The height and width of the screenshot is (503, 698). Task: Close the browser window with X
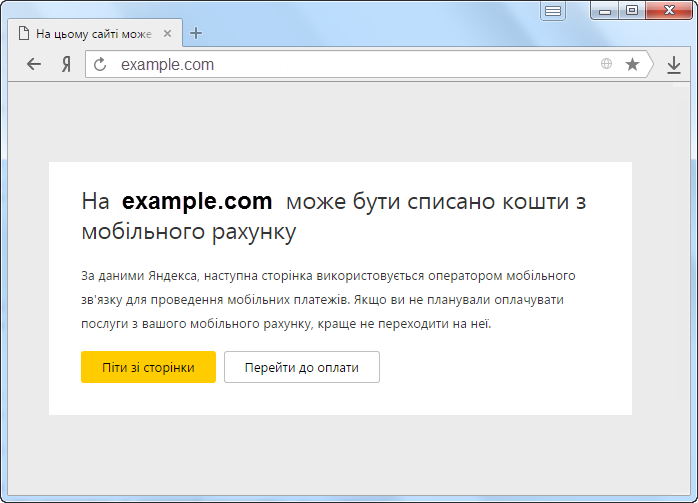(669, 11)
